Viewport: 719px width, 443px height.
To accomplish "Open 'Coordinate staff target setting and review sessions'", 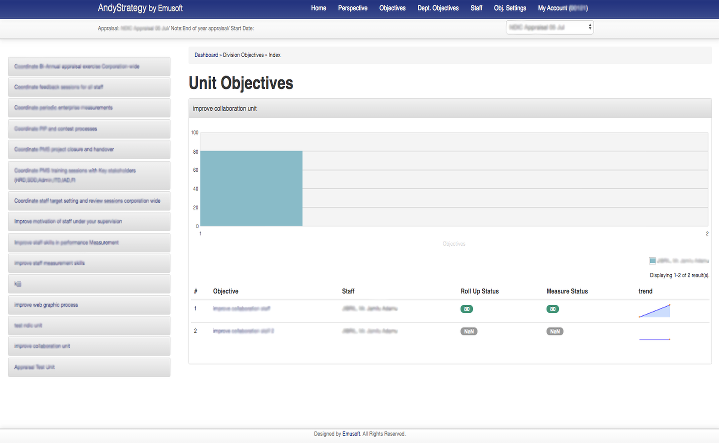I will pos(89,201).
